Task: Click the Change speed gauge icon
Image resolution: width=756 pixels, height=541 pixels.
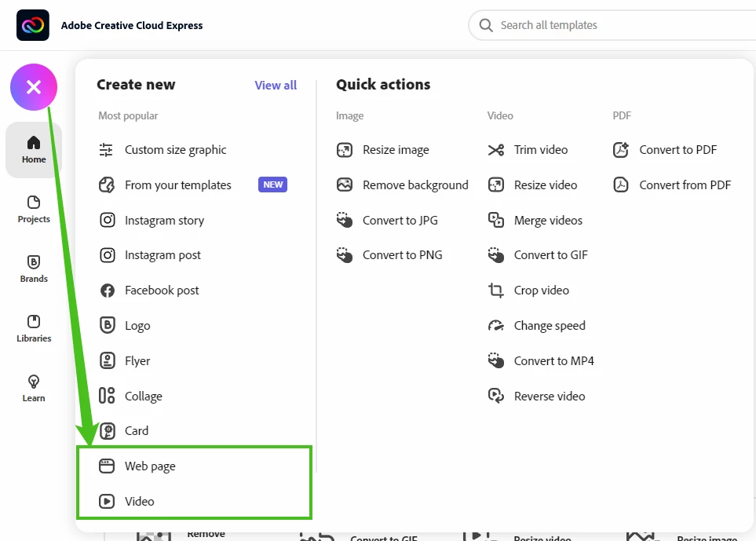Action: point(495,326)
